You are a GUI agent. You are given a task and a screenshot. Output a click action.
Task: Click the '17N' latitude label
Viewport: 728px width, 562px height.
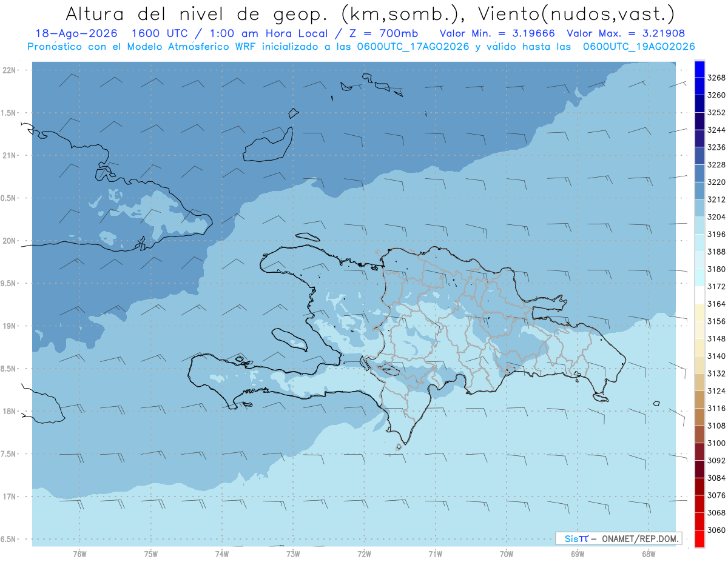[x=8, y=497]
